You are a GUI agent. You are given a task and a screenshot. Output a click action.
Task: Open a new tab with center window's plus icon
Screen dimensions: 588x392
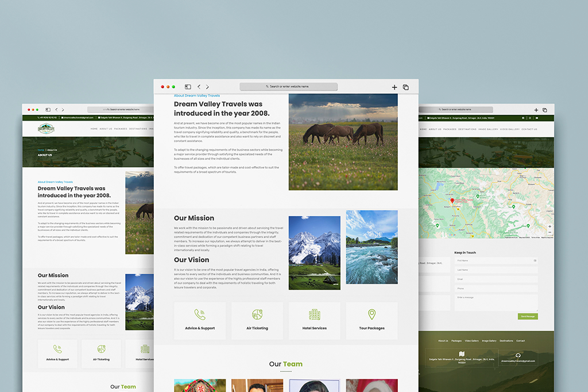394,87
